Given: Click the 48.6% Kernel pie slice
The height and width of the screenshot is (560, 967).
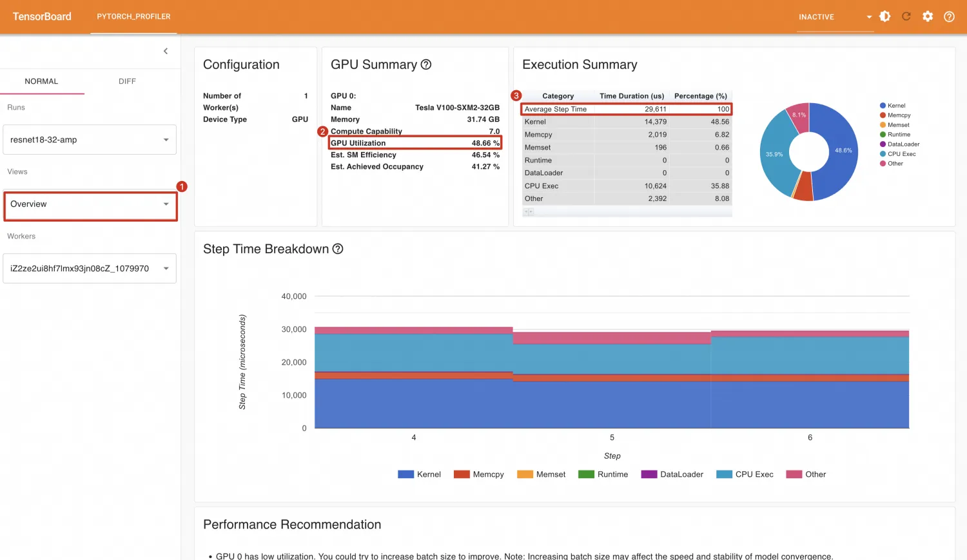Looking at the screenshot, I should [x=843, y=151].
